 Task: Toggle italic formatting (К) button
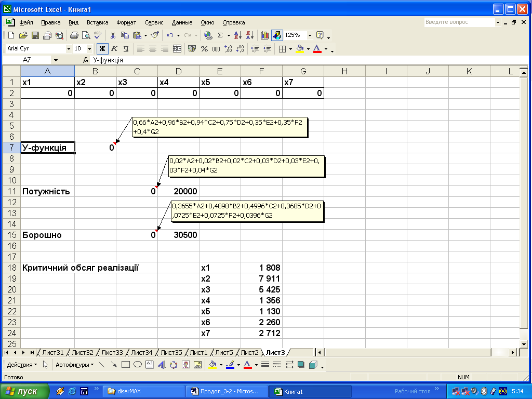pyautogui.click(x=114, y=49)
